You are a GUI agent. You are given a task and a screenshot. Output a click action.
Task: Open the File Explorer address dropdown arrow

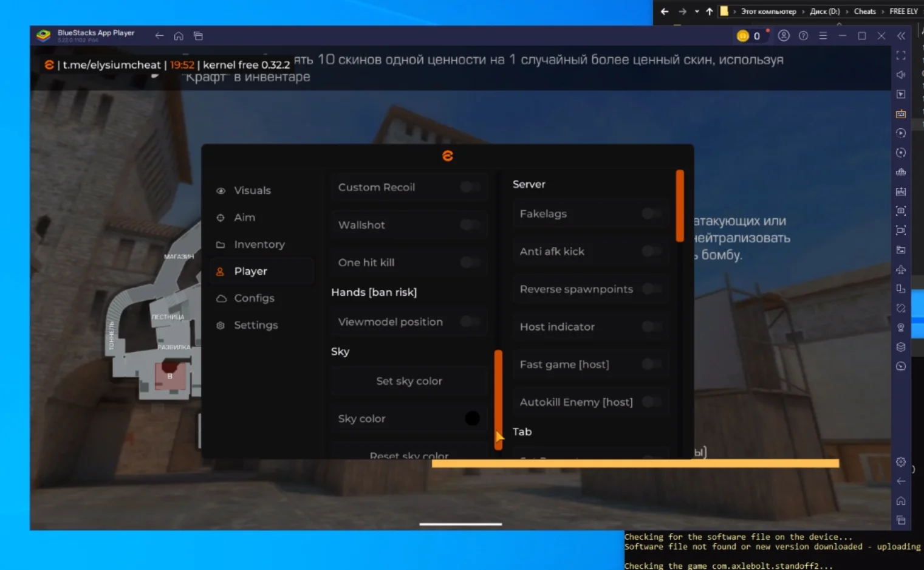pyautogui.click(x=697, y=11)
